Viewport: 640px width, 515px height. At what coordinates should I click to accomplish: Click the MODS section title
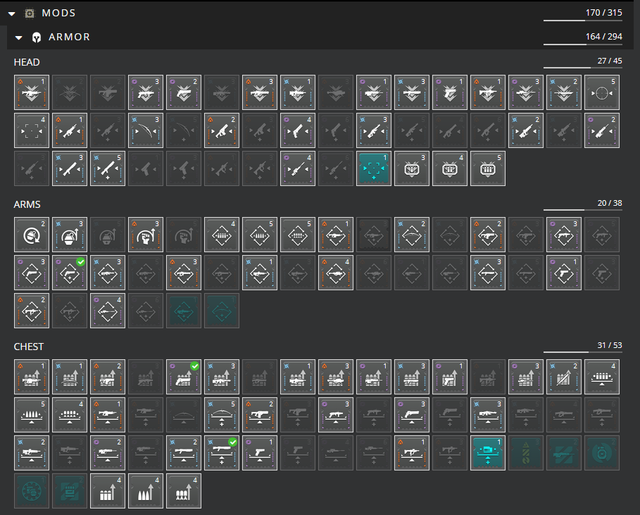[59, 13]
